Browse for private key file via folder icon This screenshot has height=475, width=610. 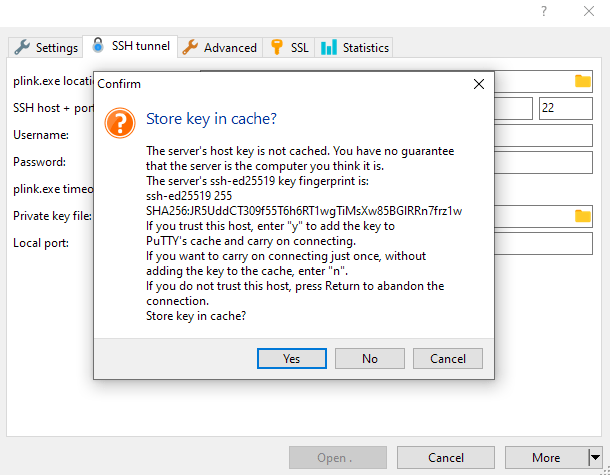(582, 215)
